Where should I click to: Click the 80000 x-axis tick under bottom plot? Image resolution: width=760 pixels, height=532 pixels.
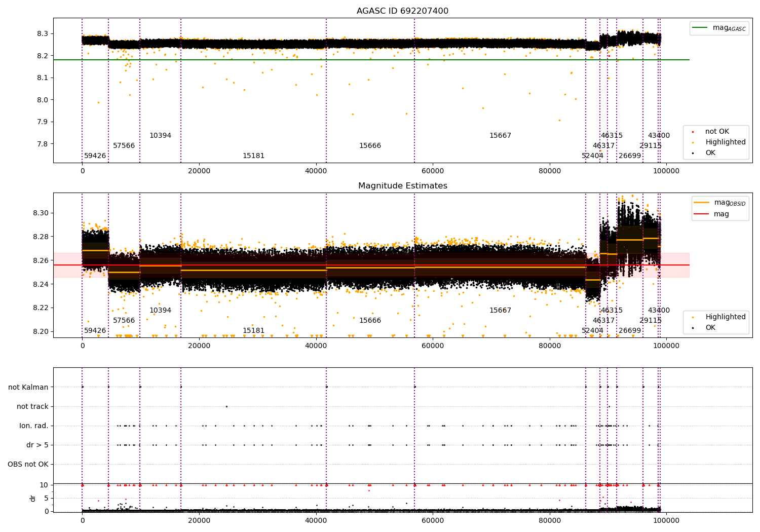550,520
